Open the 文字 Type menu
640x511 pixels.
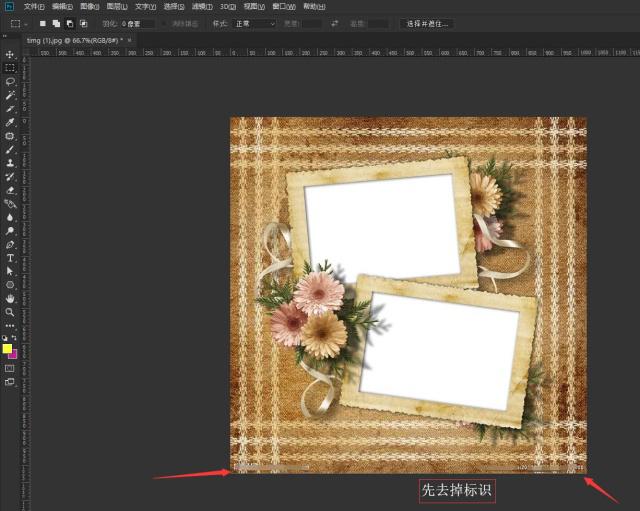146,7
